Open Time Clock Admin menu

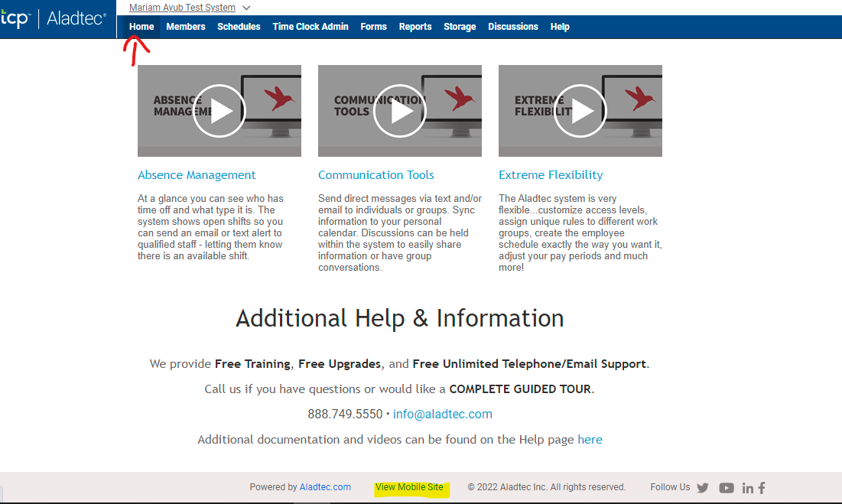coord(310,27)
